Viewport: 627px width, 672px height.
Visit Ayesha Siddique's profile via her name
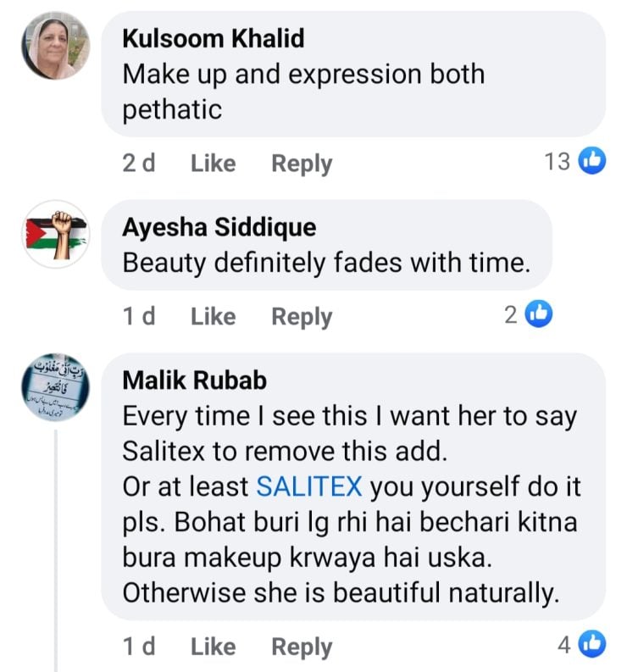pyautogui.click(x=219, y=227)
